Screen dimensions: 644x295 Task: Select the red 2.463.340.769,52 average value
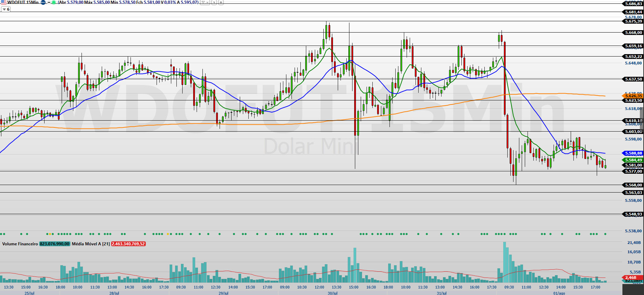coord(128,244)
